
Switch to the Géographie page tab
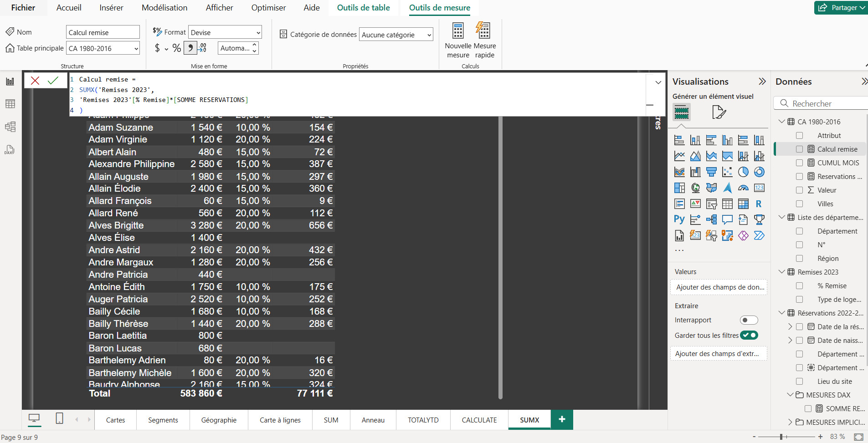click(219, 420)
